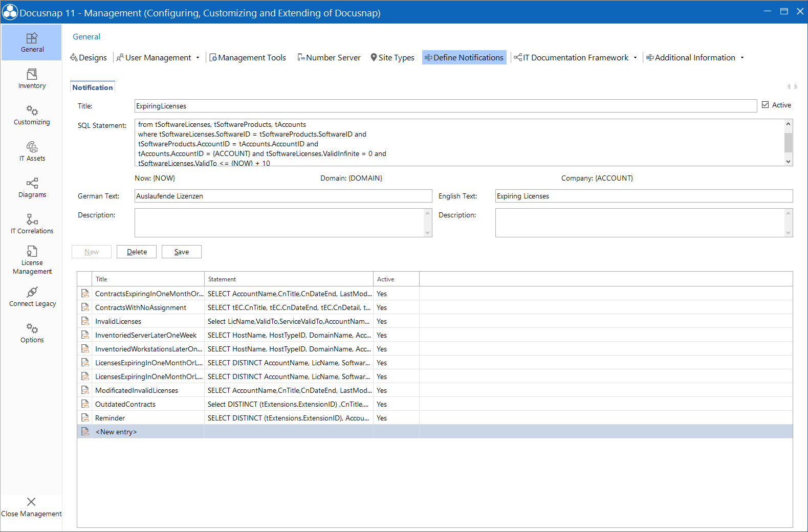Open the Options sidebar section
Viewport: 808px width, 532px height.
(32, 333)
